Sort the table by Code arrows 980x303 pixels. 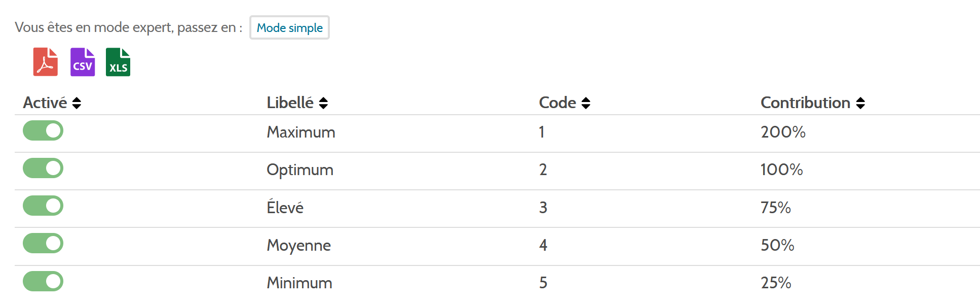(x=586, y=103)
